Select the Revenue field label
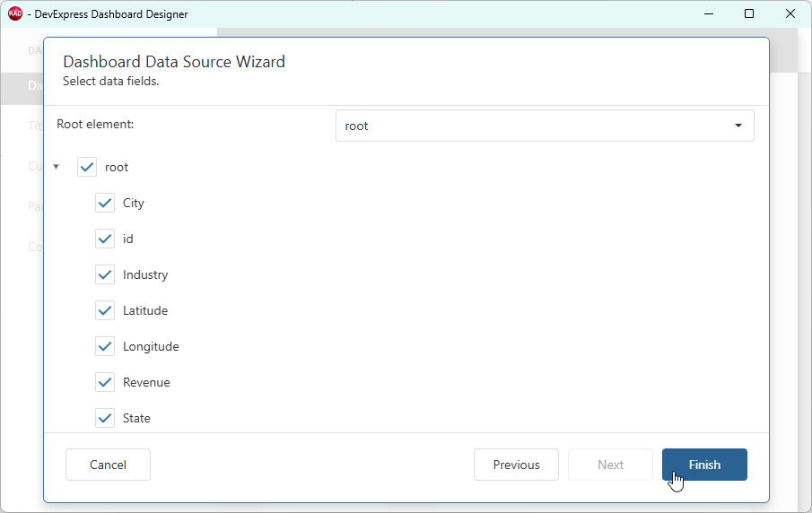812x513 pixels. (x=146, y=383)
